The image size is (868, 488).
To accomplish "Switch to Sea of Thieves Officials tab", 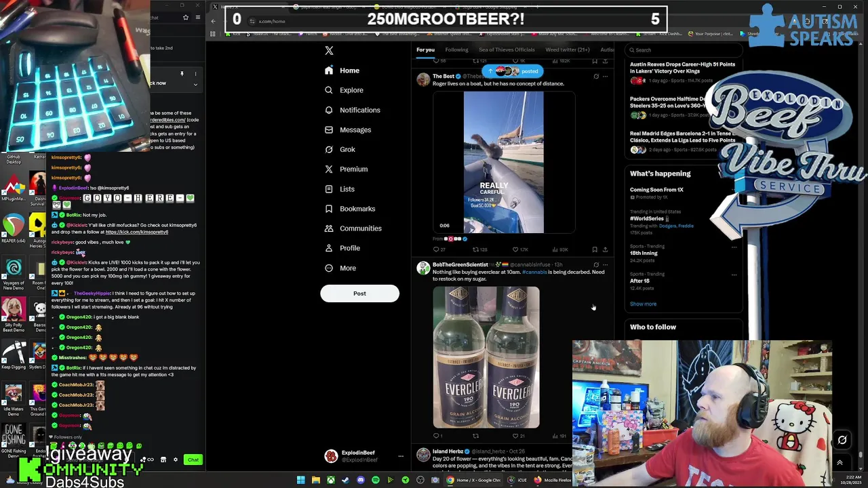I will pyautogui.click(x=507, y=49).
